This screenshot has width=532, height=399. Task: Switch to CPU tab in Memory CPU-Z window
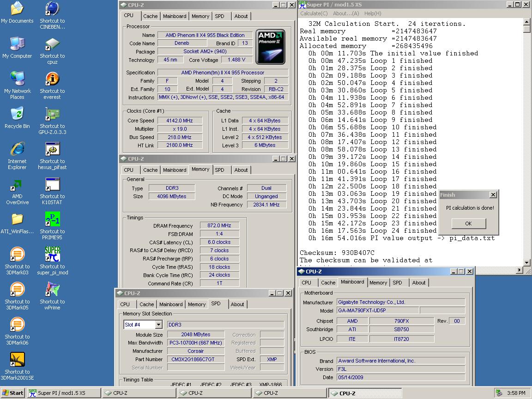click(128, 170)
